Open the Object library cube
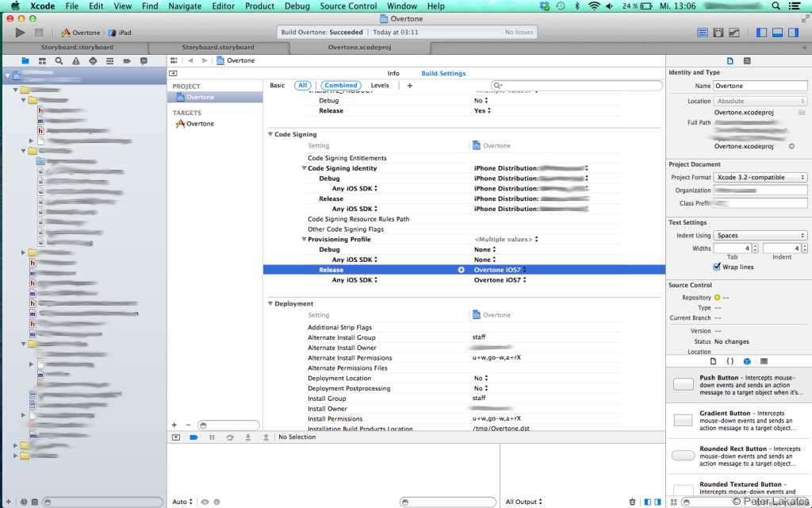Screen dimensions: 812x508 click(x=747, y=361)
